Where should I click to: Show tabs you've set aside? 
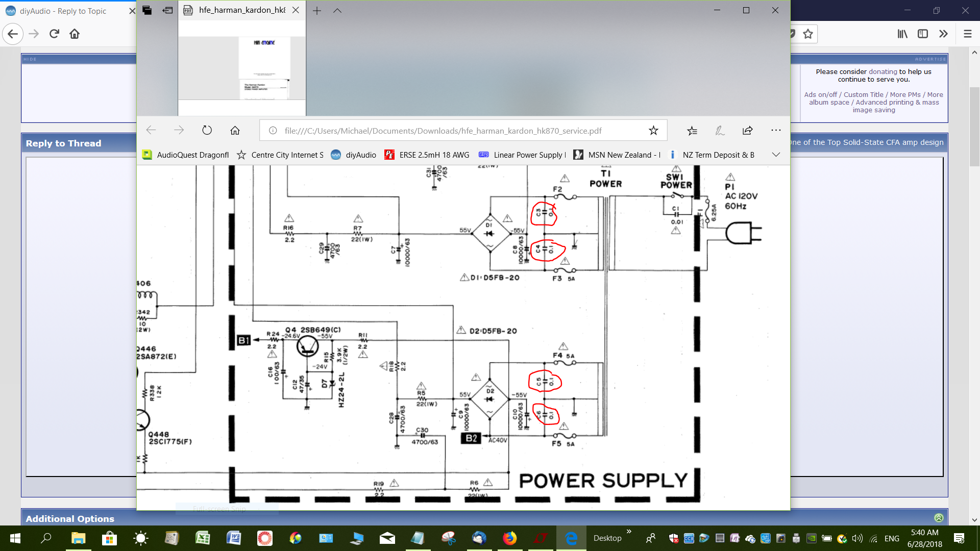tap(147, 10)
